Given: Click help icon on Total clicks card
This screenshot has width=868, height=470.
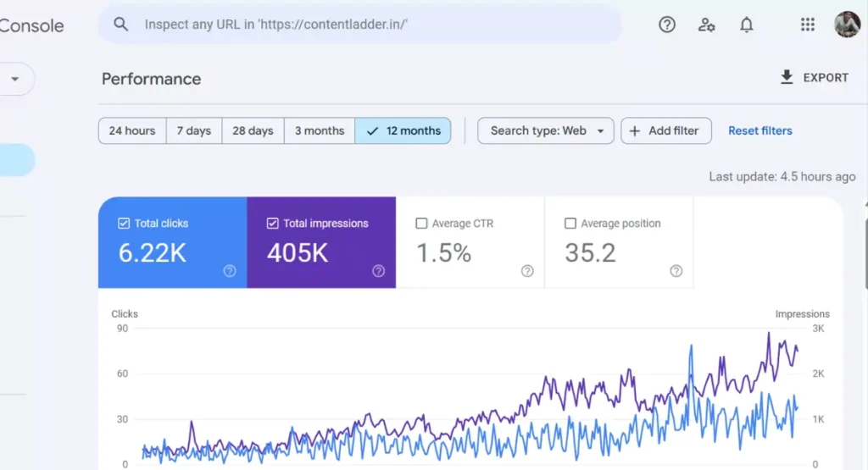Looking at the screenshot, I should (230, 271).
